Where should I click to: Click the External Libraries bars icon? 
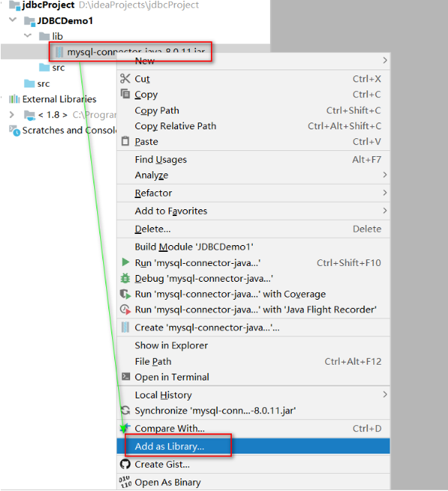[14, 99]
